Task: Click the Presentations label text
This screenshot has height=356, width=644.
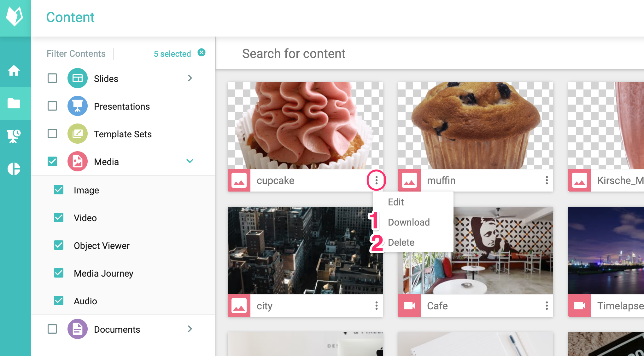Action: coord(122,106)
